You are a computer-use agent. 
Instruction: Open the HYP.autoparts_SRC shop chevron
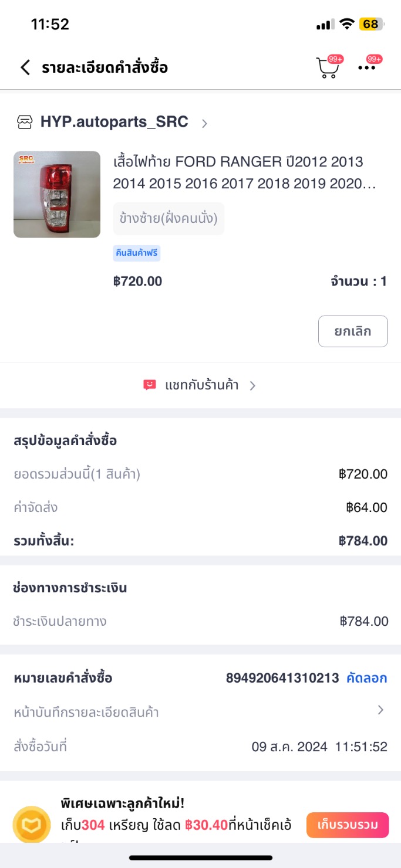point(204,123)
